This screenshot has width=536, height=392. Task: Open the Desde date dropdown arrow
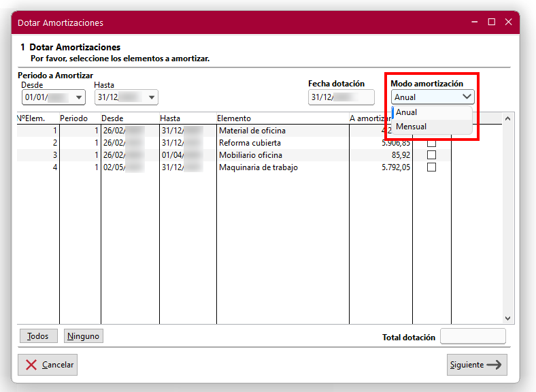tap(80, 98)
